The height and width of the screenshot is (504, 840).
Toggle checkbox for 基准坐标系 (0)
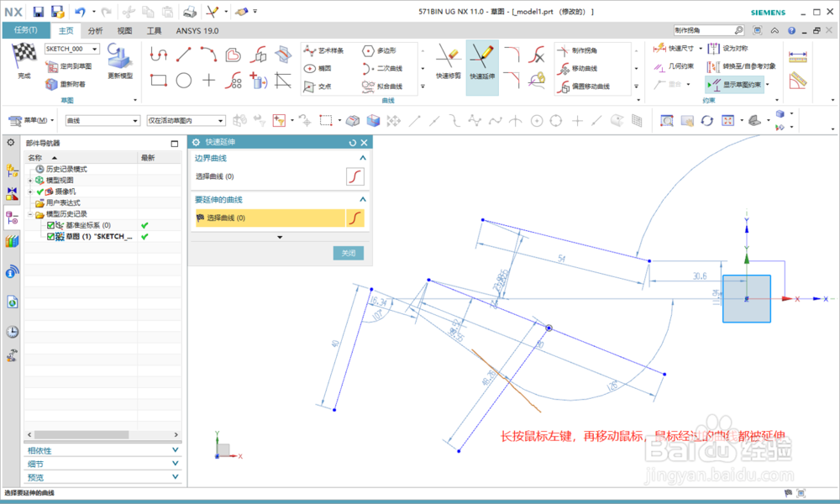[x=51, y=225]
